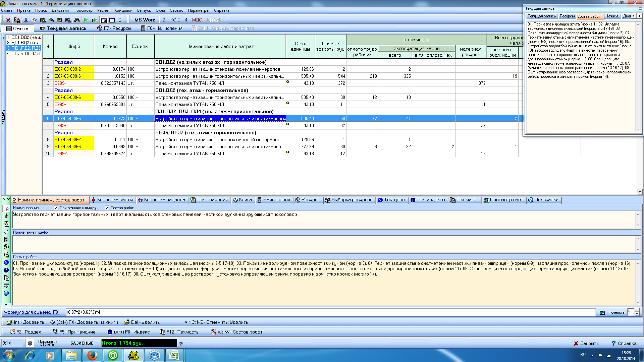Click the gear icon near Параметры расчета
644x362 pixels.
pyautogui.click(x=30, y=343)
